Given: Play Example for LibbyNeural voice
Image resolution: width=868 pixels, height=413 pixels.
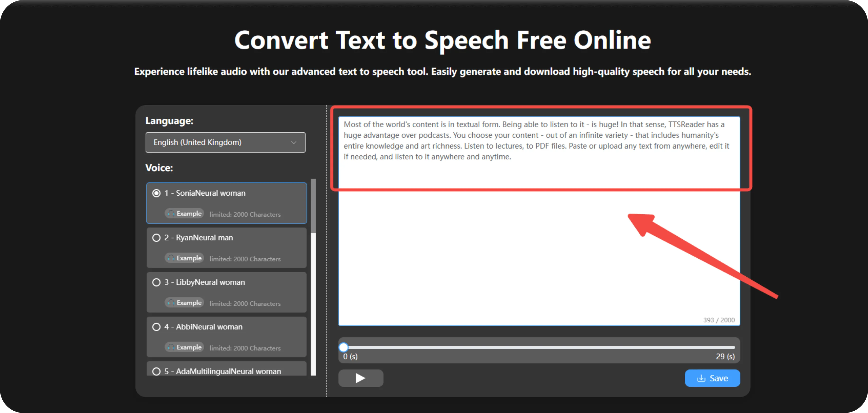Looking at the screenshot, I should (184, 302).
